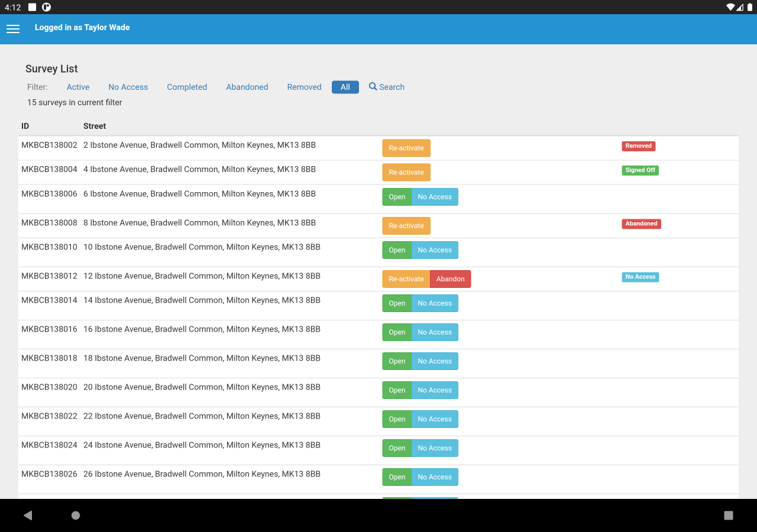Select the All surveys filter
The image size is (757, 532).
(345, 87)
